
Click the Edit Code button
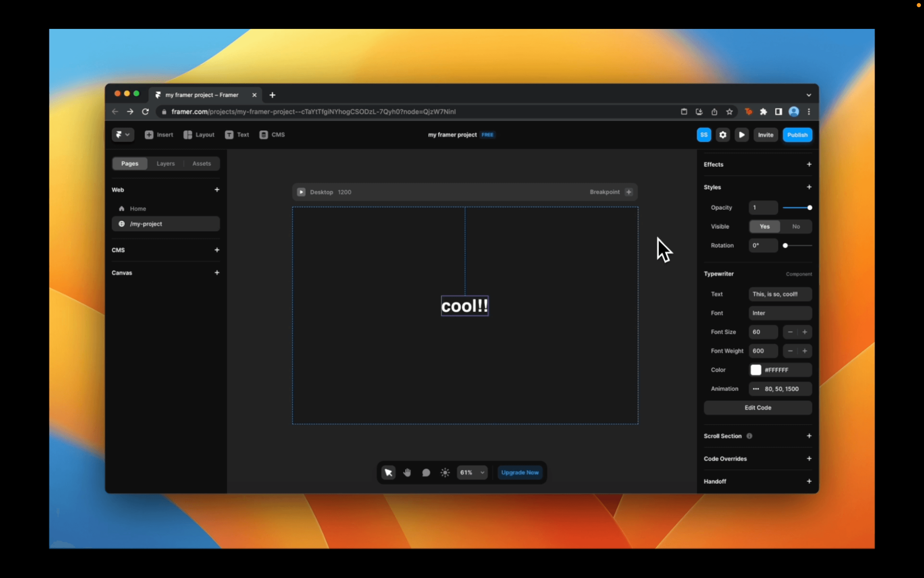coord(757,407)
